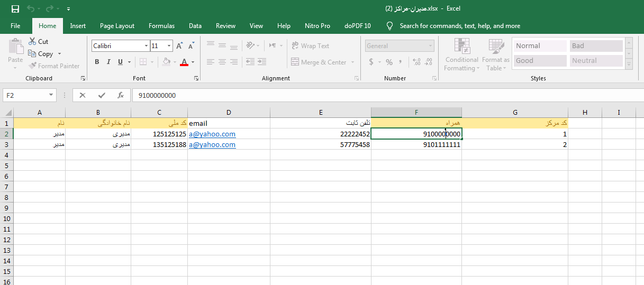The height and width of the screenshot is (285, 644).
Task: Open Format as Table gallery
Action: point(496,55)
